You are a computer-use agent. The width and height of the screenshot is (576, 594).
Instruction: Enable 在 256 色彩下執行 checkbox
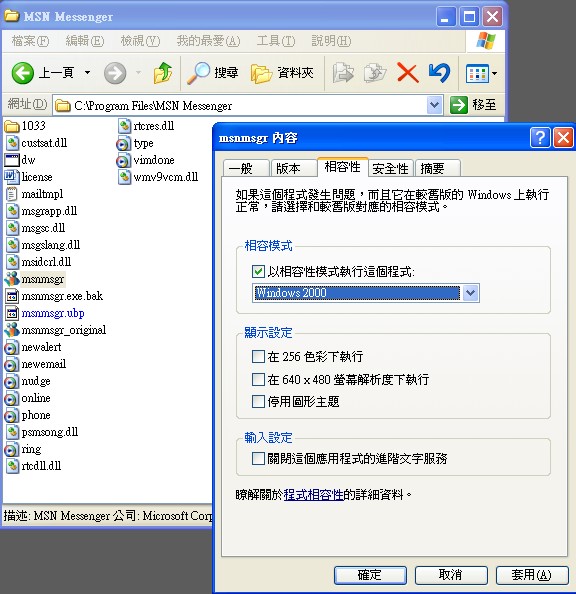pyautogui.click(x=258, y=356)
